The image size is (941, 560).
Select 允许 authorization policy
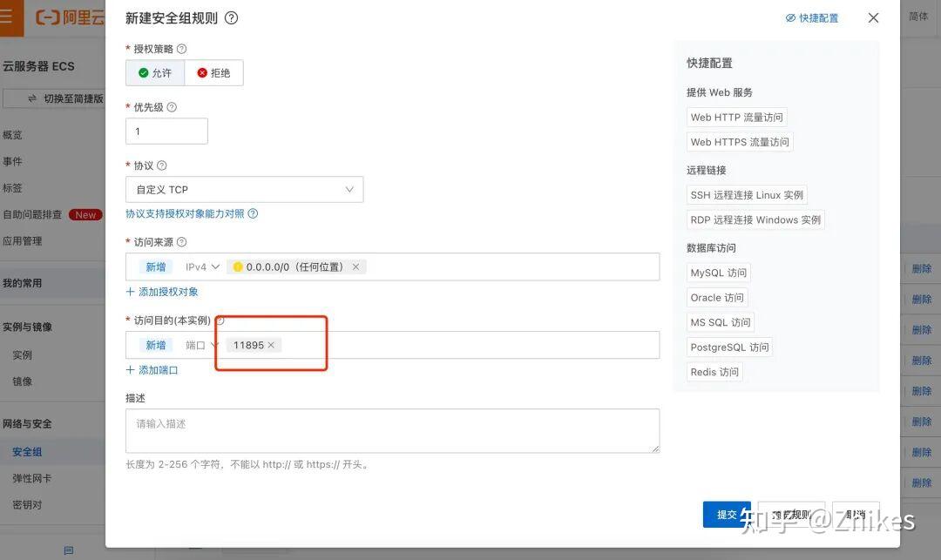[x=155, y=73]
